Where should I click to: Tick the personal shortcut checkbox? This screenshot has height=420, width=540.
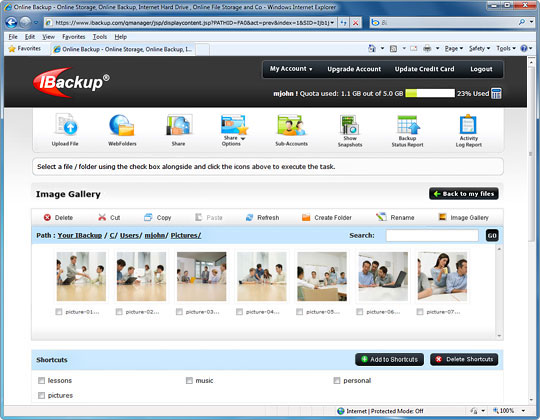(337, 380)
